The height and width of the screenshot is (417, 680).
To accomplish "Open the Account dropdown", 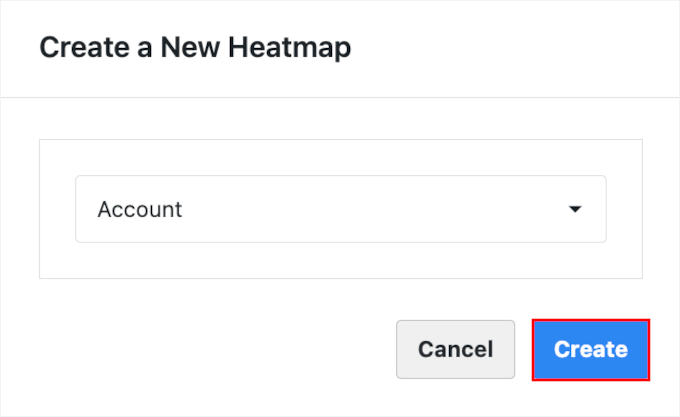I will click(340, 209).
